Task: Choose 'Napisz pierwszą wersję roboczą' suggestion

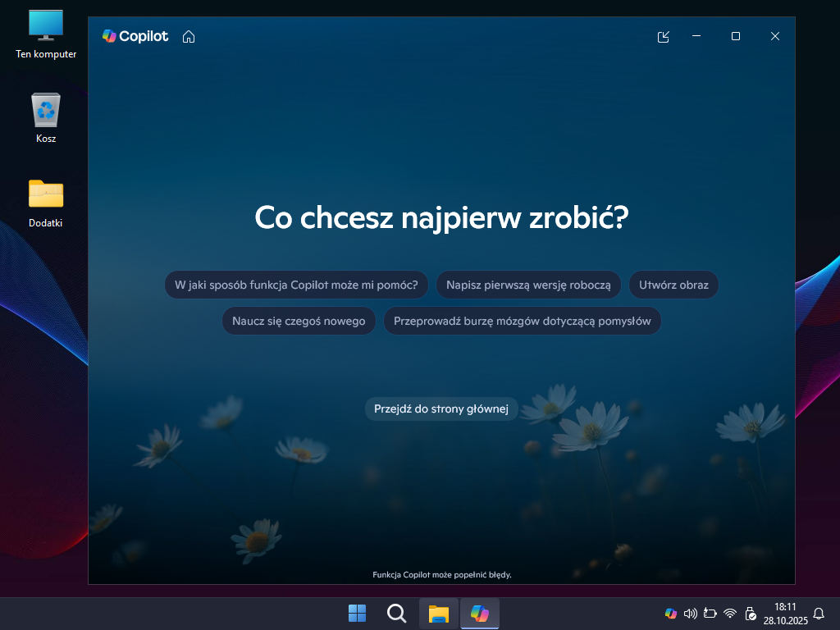Action: (528, 285)
